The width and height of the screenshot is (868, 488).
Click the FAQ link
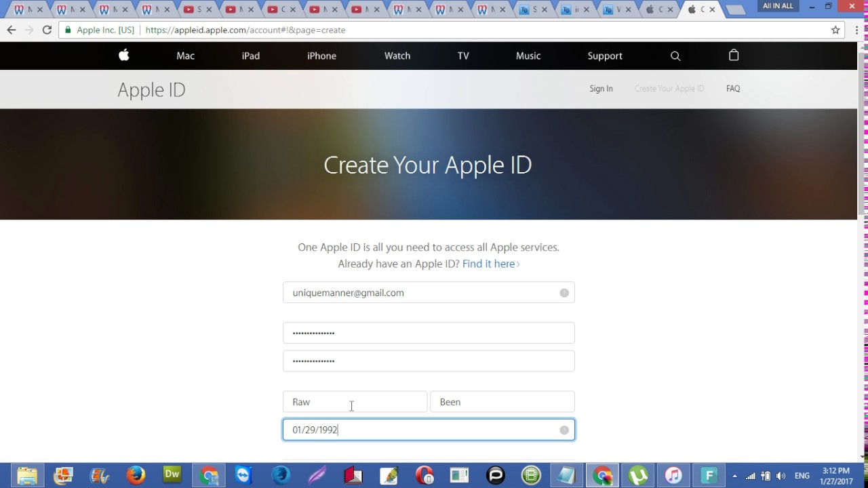coord(733,89)
